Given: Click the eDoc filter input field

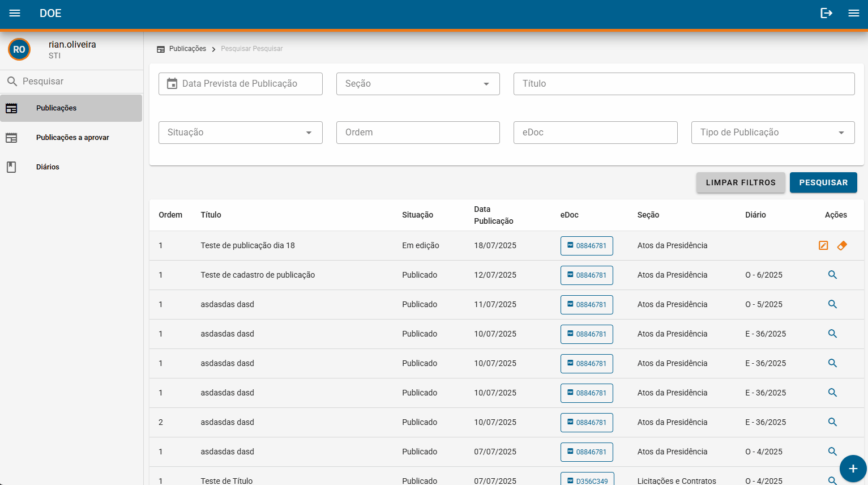Looking at the screenshot, I should click(x=595, y=133).
